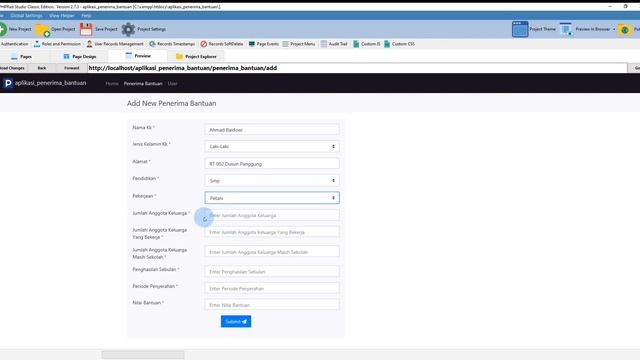Viewport: 640px width, 360px height.
Task: Click the Nama Kk input field
Action: click(272, 130)
